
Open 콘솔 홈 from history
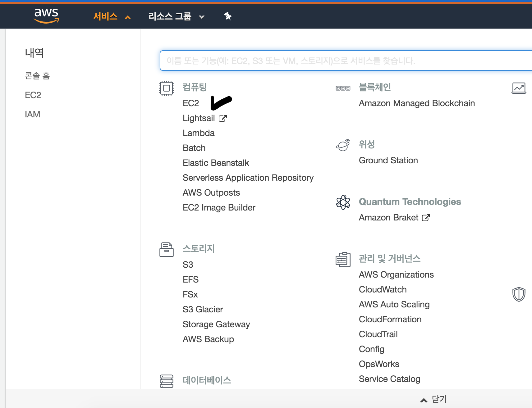tap(37, 75)
